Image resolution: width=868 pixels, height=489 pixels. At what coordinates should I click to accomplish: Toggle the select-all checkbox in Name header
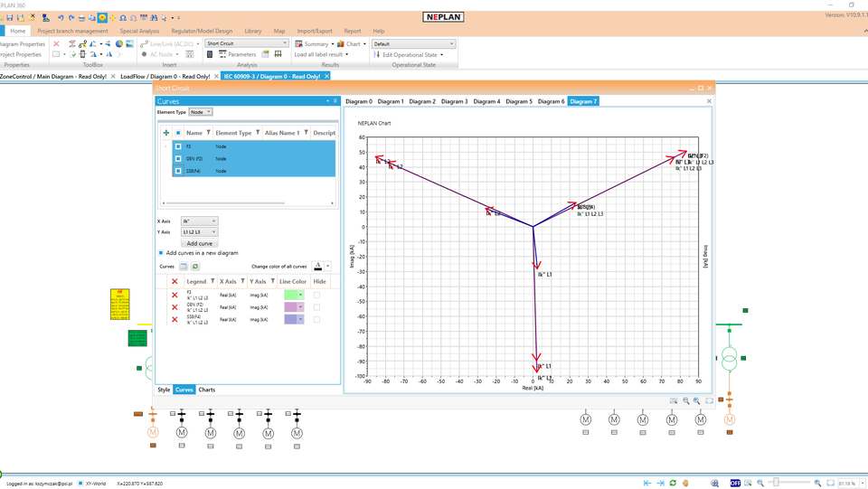178,133
